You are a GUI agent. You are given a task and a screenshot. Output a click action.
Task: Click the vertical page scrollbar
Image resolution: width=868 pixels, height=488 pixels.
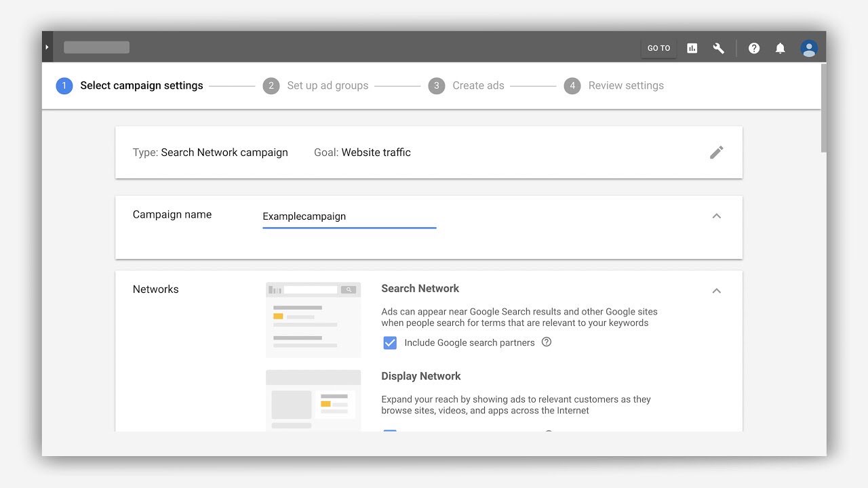pos(823,108)
